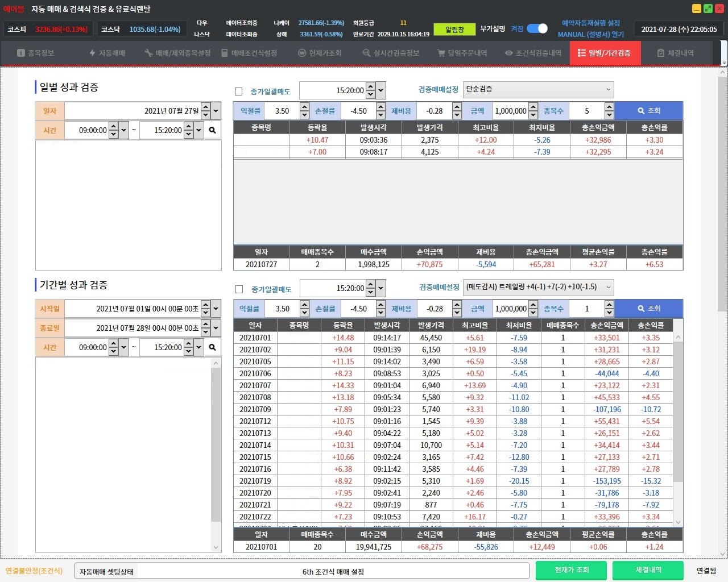Click the calculator icon for 매매조건식설정
Screen dimensions: 728x582
(x=225, y=53)
